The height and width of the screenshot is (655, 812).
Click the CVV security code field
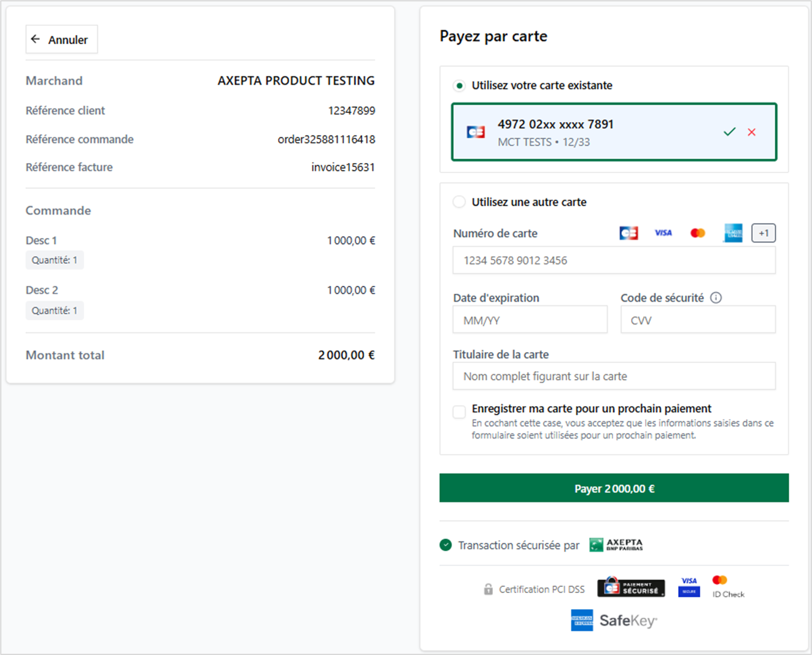698,320
